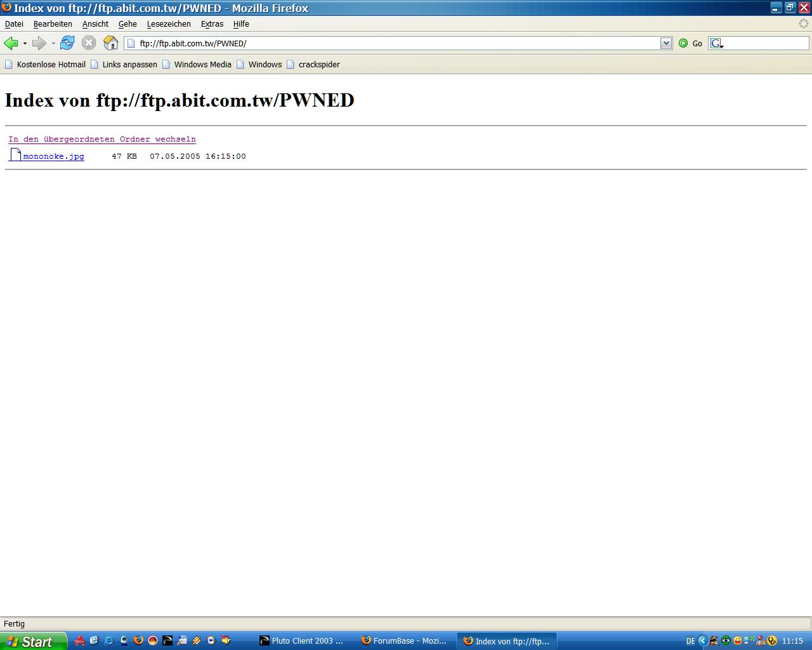Screen dimensions: 812x650
Task: Open the Lesezeichen menu
Action: [169, 24]
